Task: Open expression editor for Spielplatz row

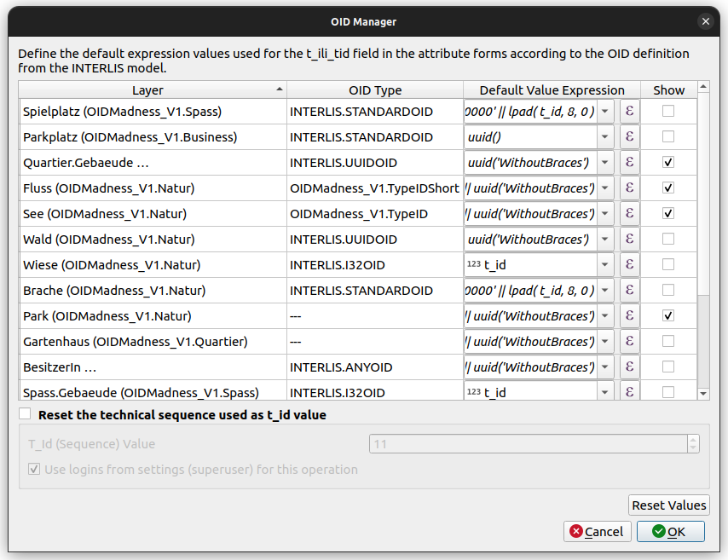Action: coord(629,112)
